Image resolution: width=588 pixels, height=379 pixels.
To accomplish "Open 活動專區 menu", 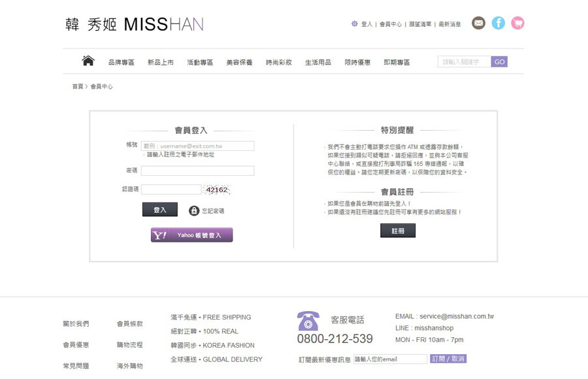I will pos(200,62).
